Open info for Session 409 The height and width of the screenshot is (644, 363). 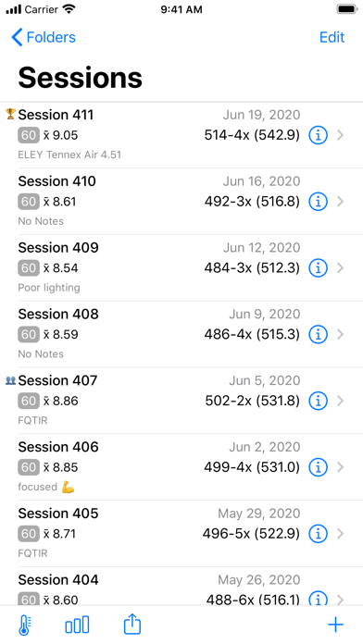point(318,268)
